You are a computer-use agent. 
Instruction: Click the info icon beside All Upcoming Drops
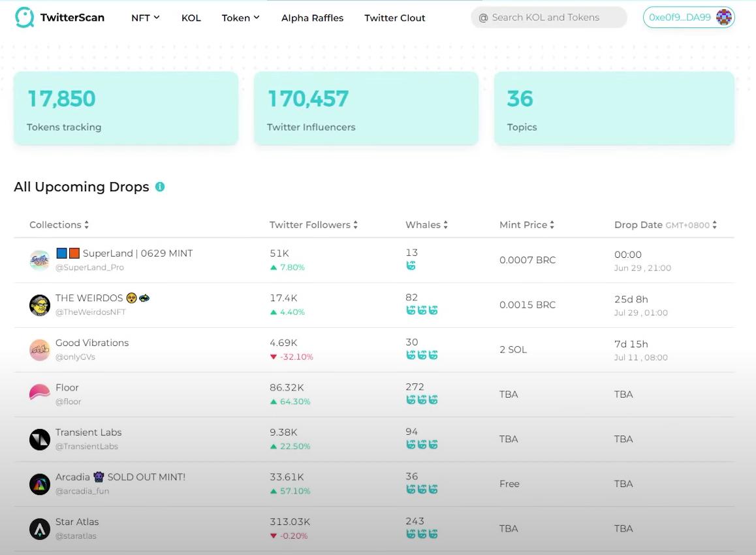(x=160, y=187)
